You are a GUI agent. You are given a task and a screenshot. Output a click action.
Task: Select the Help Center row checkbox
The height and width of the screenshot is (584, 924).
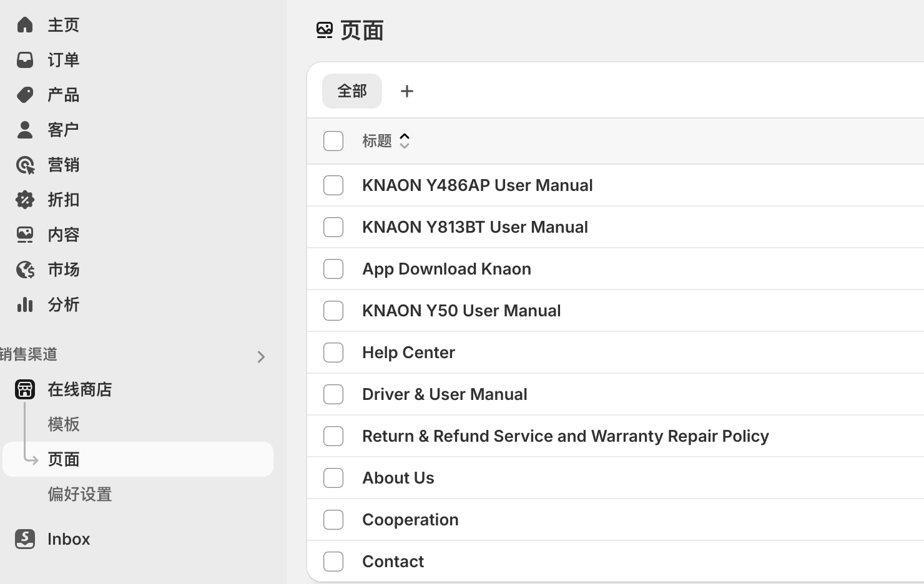pos(333,353)
